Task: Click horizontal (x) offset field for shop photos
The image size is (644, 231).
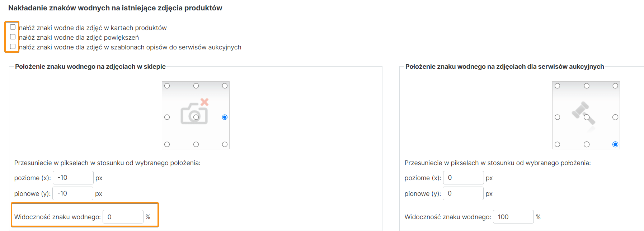Action: click(73, 178)
